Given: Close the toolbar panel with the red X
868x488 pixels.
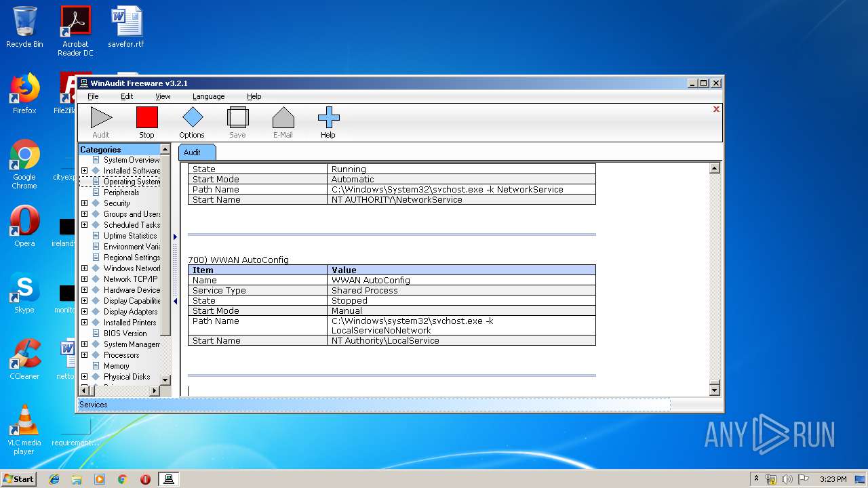Looking at the screenshot, I should pyautogui.click(x=716, y=109).
